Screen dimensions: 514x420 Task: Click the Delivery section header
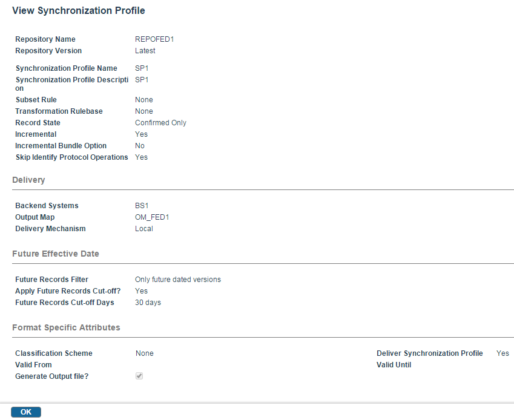[x=28, y=180]
